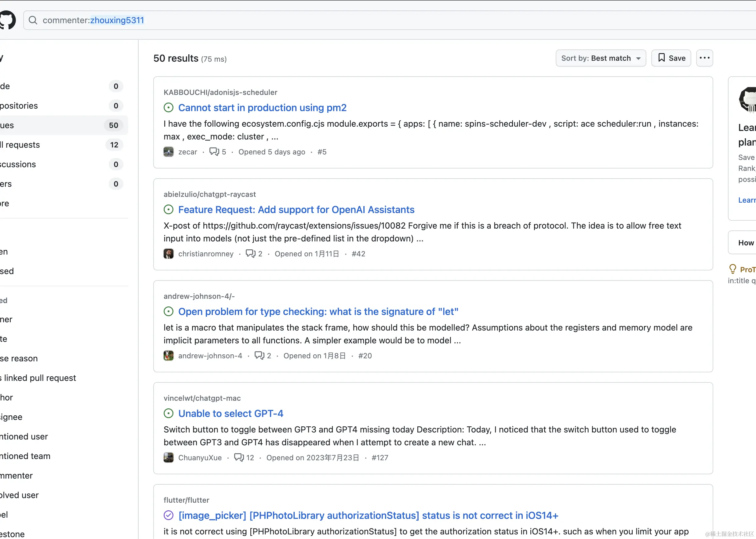
Task: Open issue Unable to select GPT-4
Action: point(231,413)
